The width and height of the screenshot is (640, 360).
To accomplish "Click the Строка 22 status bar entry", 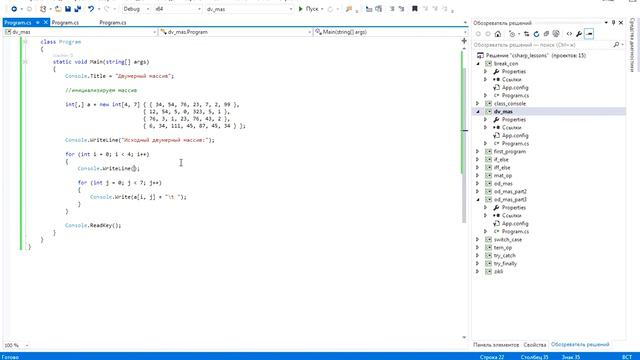I will [492, 357].
